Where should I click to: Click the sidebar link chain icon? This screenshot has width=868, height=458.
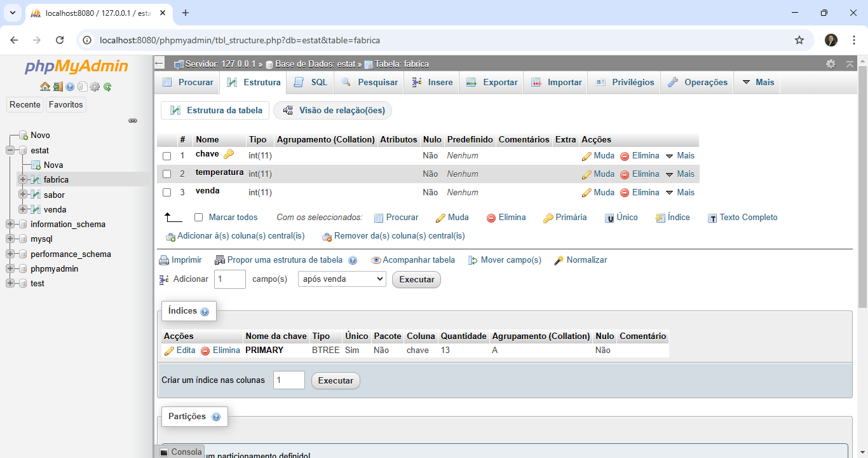(x=133, y=120)
